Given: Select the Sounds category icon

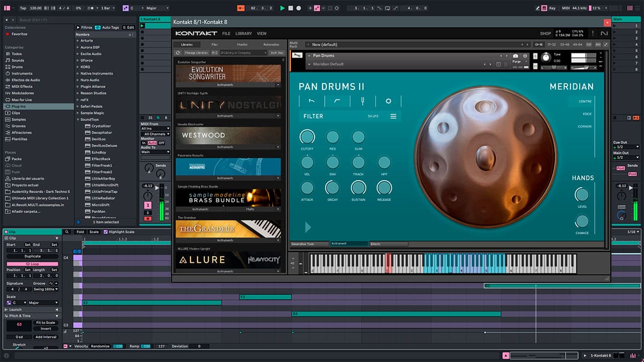Looking at the screenshot, I should pyautogui.click(x=8, y=61).
